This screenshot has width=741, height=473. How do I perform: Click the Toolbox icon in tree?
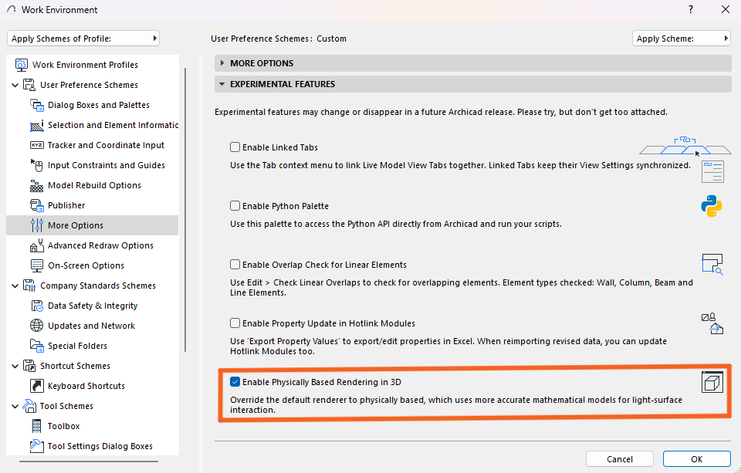tap(37, 426)
